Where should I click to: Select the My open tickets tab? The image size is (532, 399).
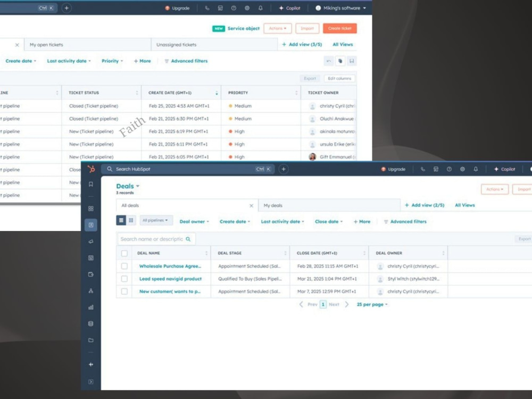coord(88,45)
